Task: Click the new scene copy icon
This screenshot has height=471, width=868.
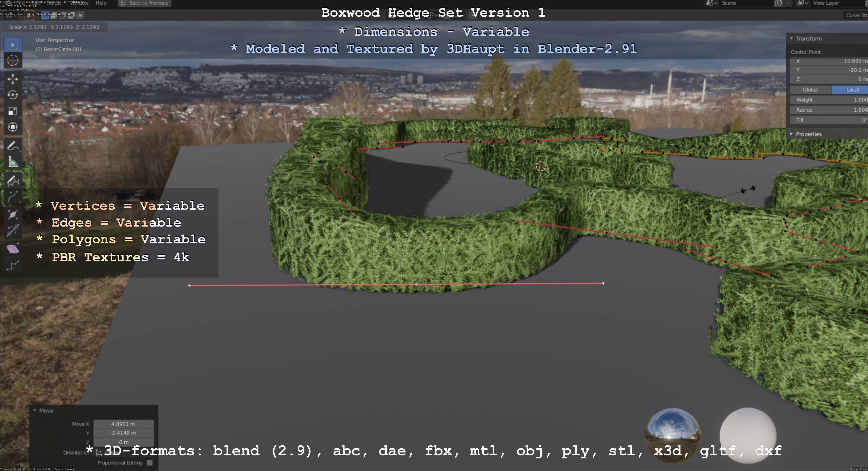Action: [x=778, y=3]
